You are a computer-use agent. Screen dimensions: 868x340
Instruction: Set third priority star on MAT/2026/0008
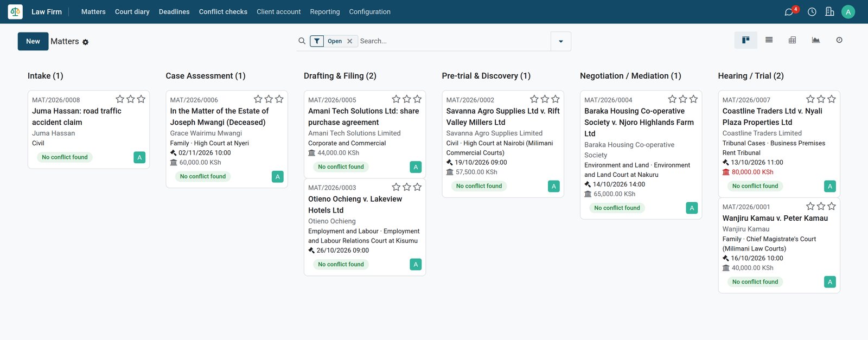[141, 99]
